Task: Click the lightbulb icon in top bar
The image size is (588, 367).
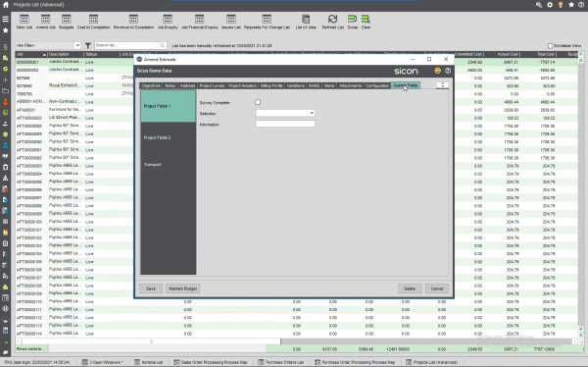Action: 561,5
